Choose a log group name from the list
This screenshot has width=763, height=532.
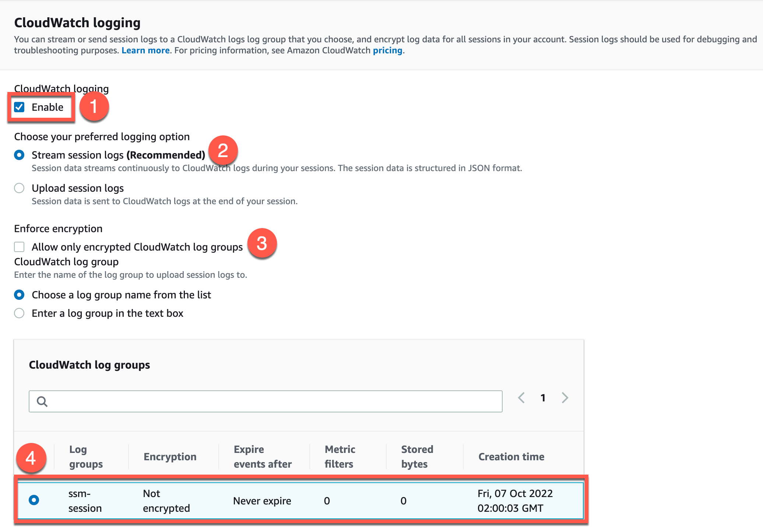[19, 295]
